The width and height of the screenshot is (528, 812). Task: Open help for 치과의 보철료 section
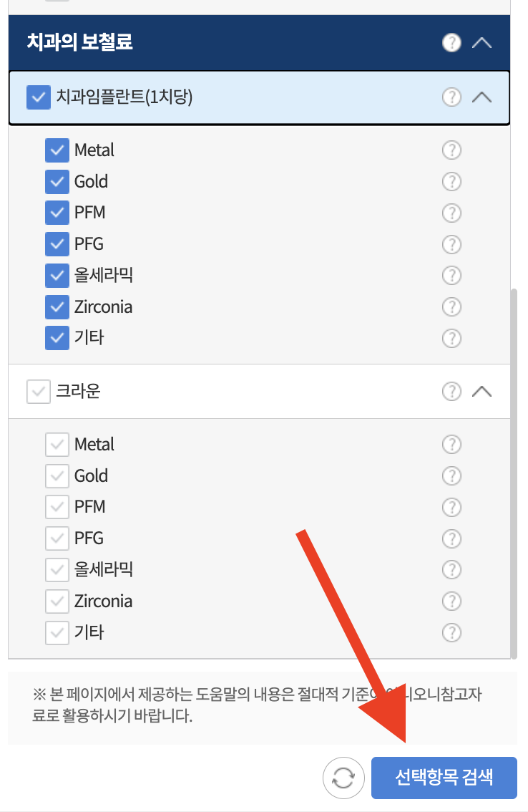[x=451, y=42]
